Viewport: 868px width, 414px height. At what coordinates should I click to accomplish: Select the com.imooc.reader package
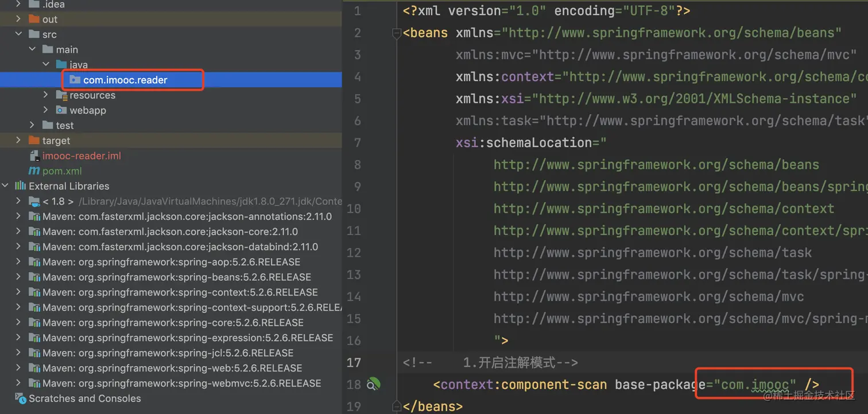pyautogui.click(x=125, y=80)
